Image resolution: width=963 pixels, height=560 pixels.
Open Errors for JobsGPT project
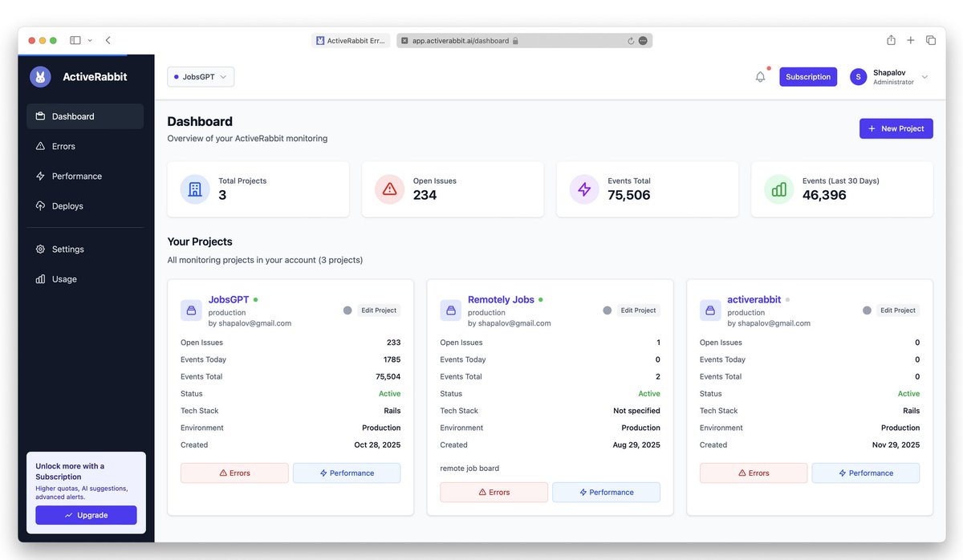click(x=234, y=473)
